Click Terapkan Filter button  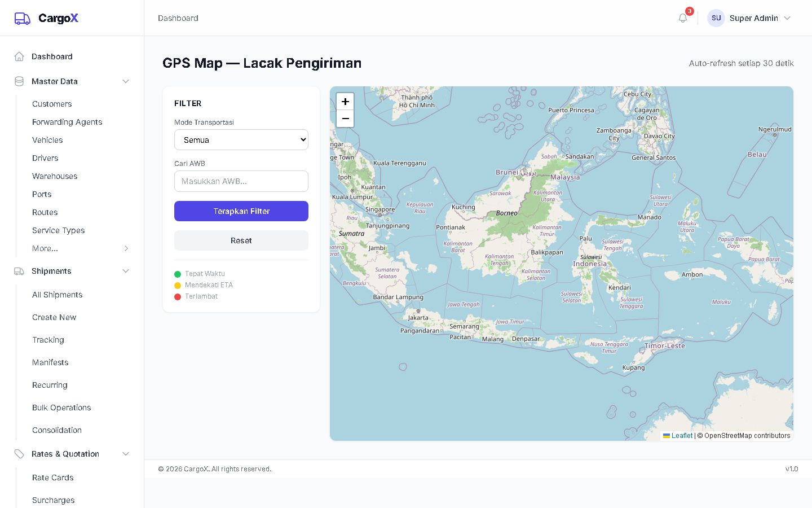pos(241,211)
